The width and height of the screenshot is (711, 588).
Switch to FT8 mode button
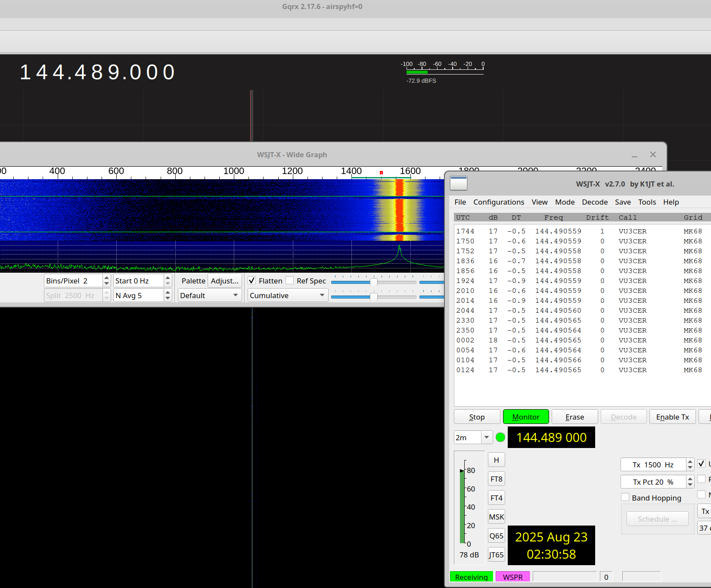click(x=496, y=479)
